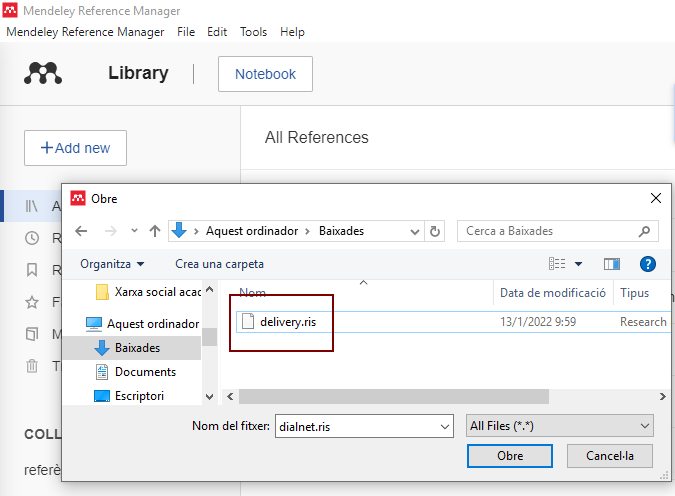Change the file view layout icon
Screen dimensions: 675x496
click(x=557, y=264)
